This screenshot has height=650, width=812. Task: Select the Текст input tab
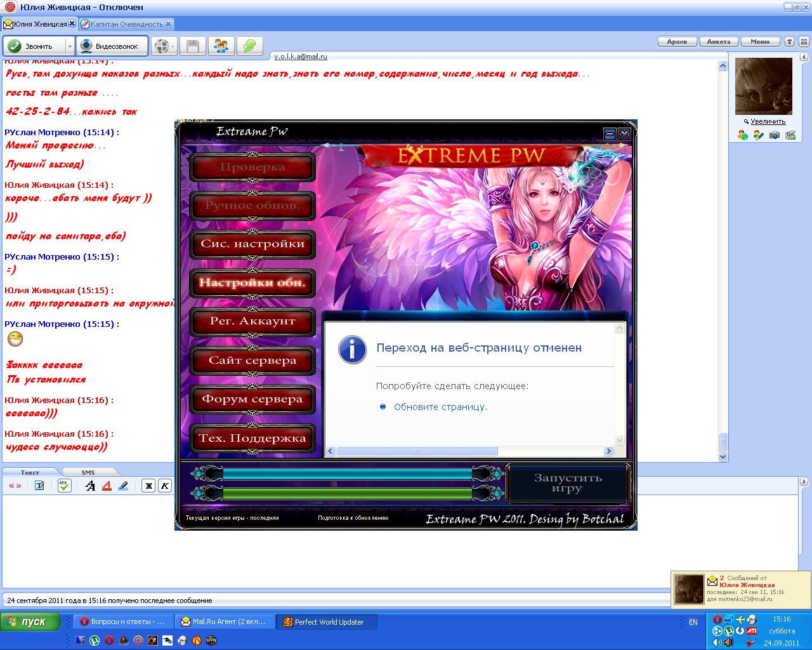[x=30, y=472]
